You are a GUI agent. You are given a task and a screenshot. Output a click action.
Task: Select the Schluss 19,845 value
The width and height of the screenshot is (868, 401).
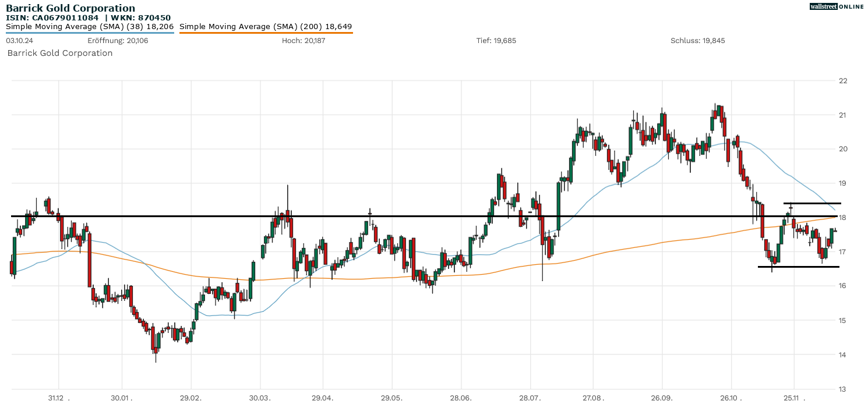(698, 41)
